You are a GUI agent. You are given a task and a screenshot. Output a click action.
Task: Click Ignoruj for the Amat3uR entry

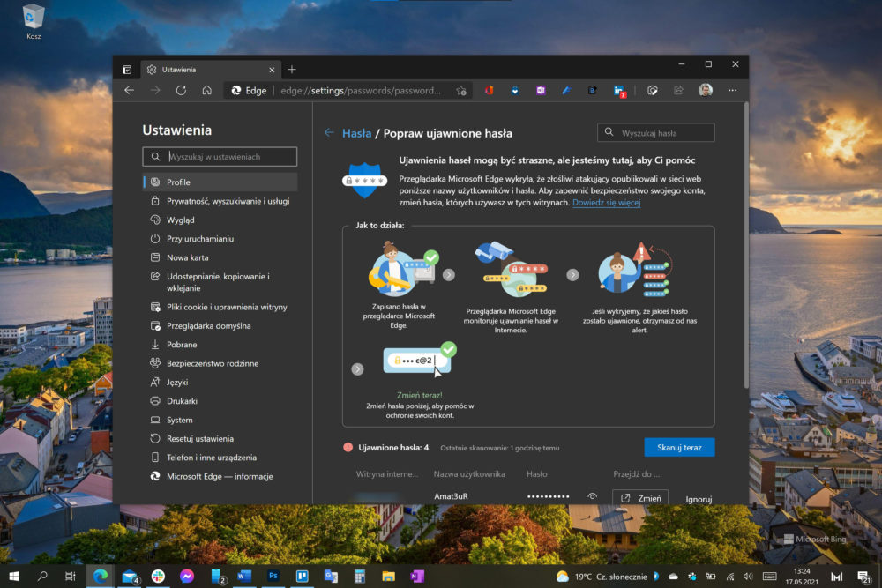(699, 499)
